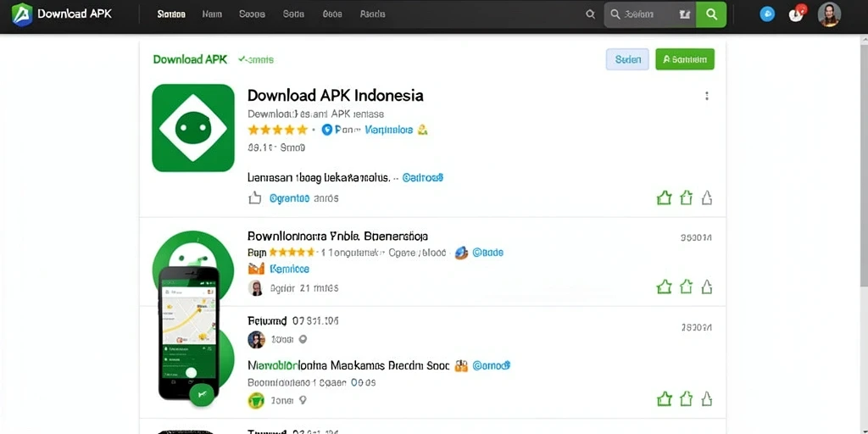The width and height of the screenshot is (868, 434).
Task: Click second green upvote icon in "21 mntes" row
Action: pyautogui.click(x=686, y=287)
